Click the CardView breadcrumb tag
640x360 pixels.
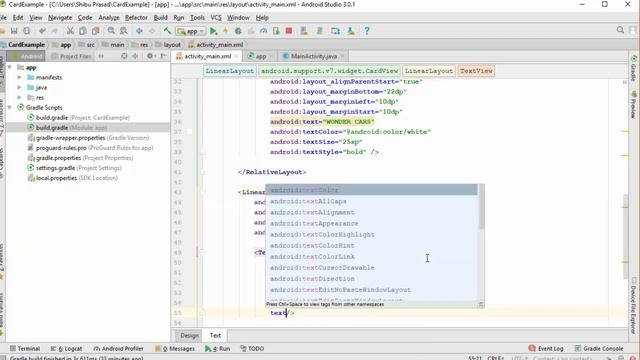point(329,71)
